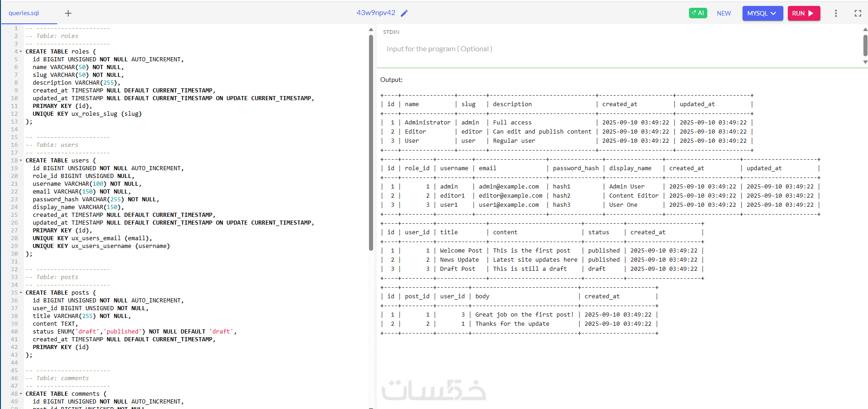Viewport: 868px width, 409px height.
Task: Click 'Can edit and publish content' description
Action: pos(542,132)
